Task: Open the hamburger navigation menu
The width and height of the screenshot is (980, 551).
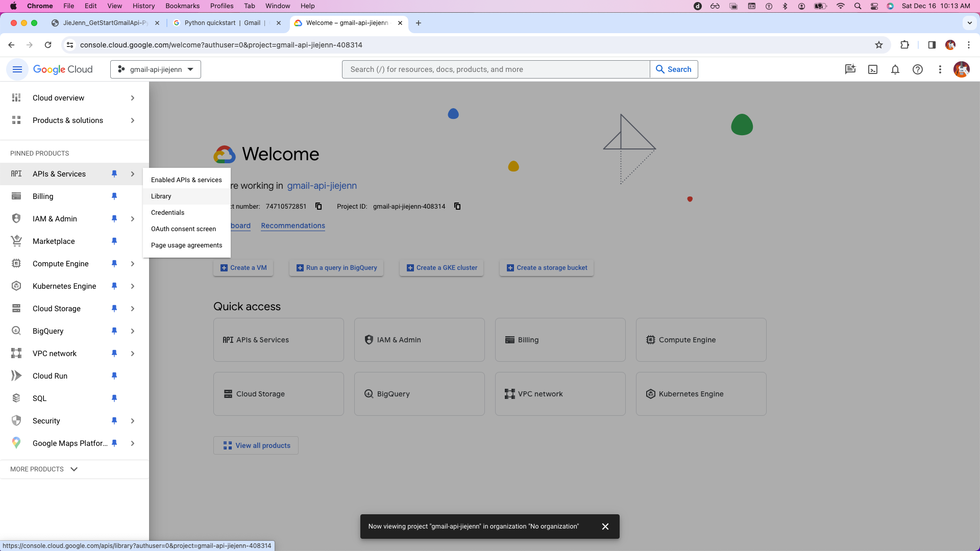Action: coord(17,69)
